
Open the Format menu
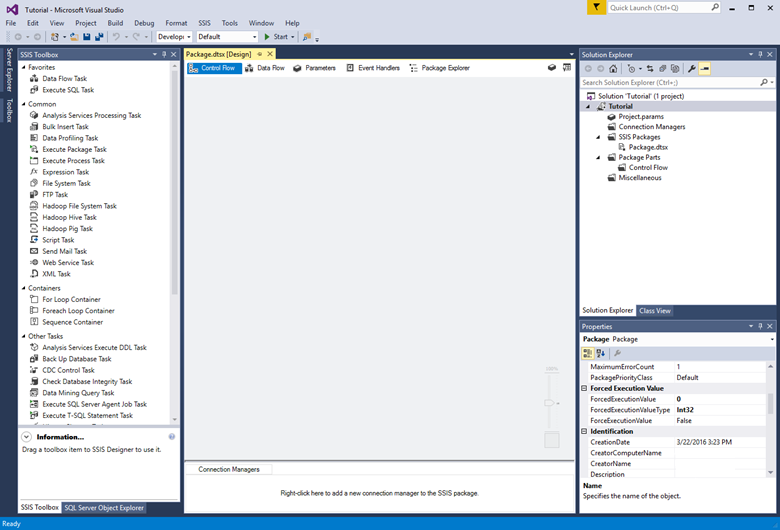(176, 23)
